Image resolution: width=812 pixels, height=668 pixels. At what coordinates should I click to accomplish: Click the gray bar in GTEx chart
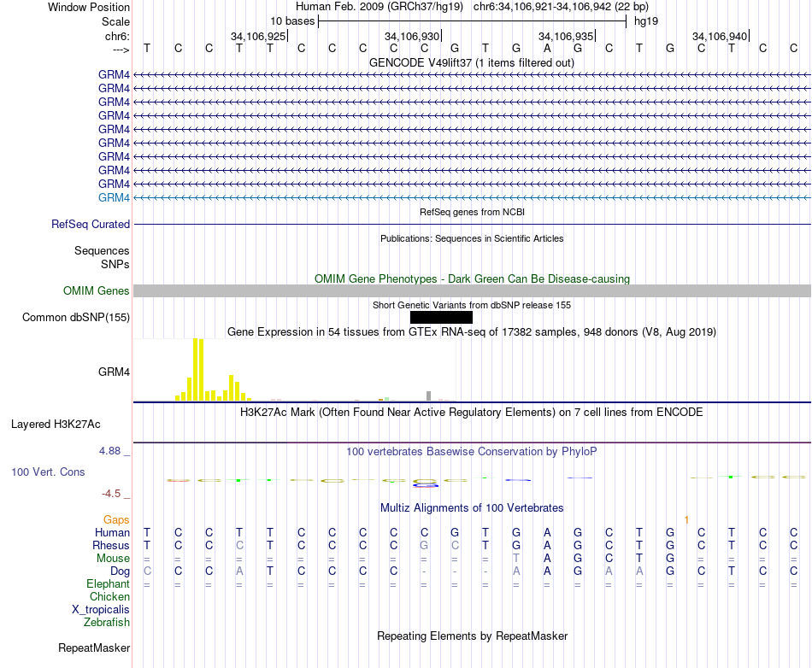click(x=428, y=396)
